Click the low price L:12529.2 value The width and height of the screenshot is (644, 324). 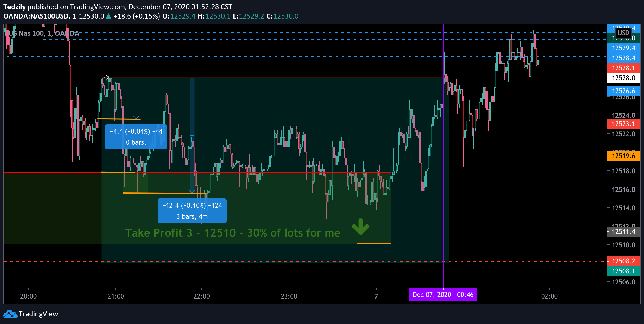tap(248, 16)
